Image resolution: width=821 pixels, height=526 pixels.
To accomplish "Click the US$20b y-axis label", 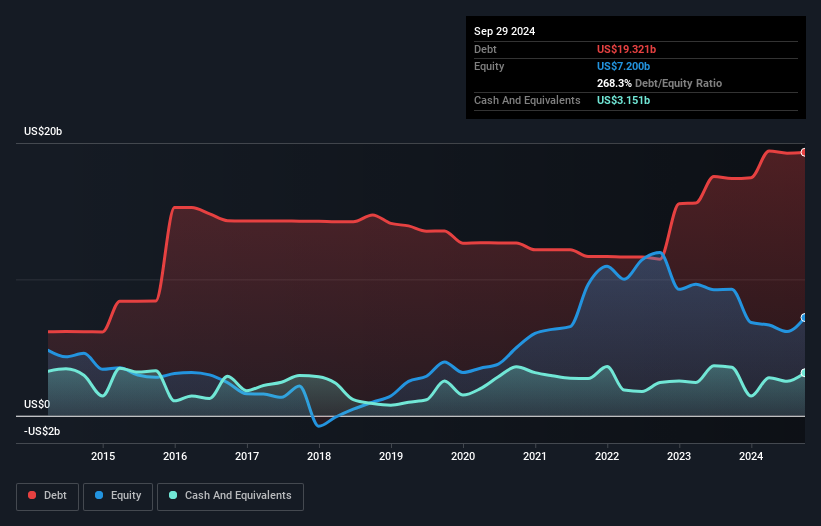I will tap(43, 131).
